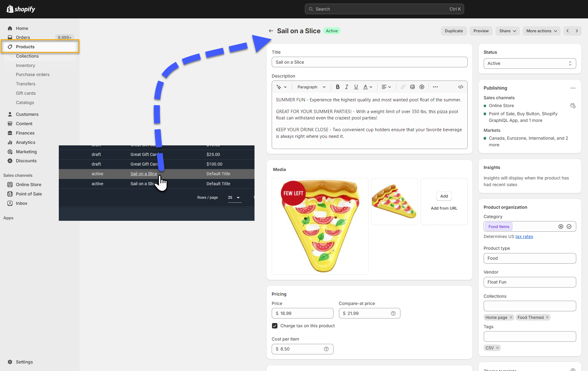Remove the Home page collection tag
The height and width of the screenshot is (371, 588).
click(511, 317)
